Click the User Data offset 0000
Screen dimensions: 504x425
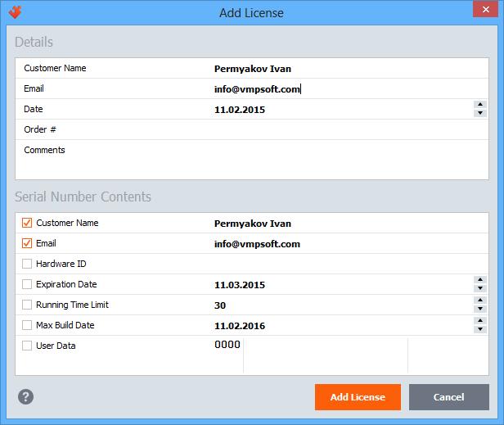(x=227, y=345)
